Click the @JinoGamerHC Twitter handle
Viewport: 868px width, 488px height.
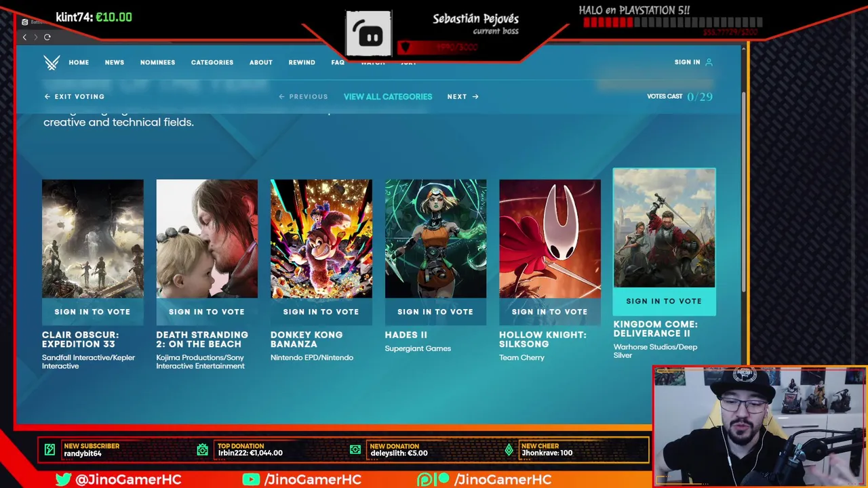click(128, 480)
